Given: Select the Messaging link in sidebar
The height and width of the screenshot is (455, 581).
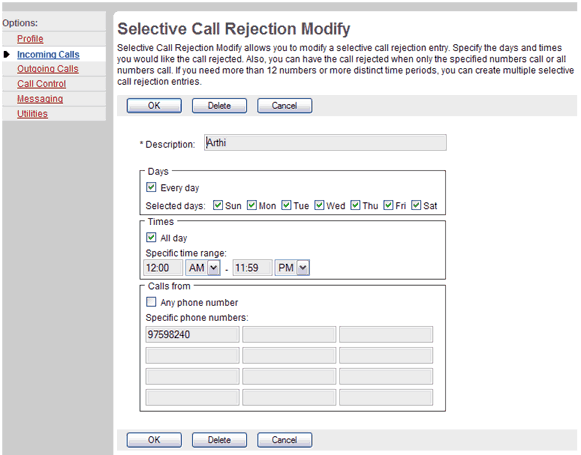Looking at the screenshot, I should [x=40, y=99].
